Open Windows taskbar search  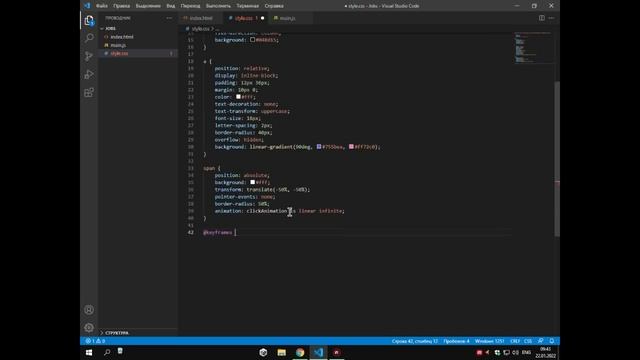tap(107, 352)
